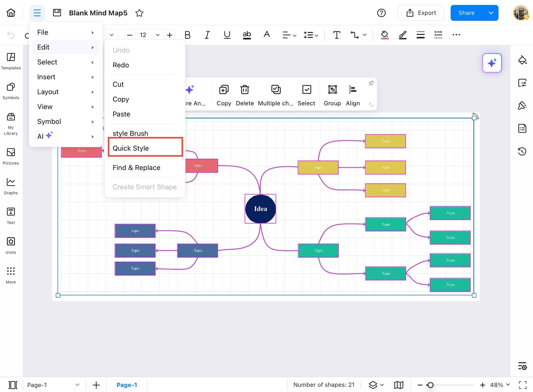
Task: Toggle underline formatting
Action: [x=227, y=35]
